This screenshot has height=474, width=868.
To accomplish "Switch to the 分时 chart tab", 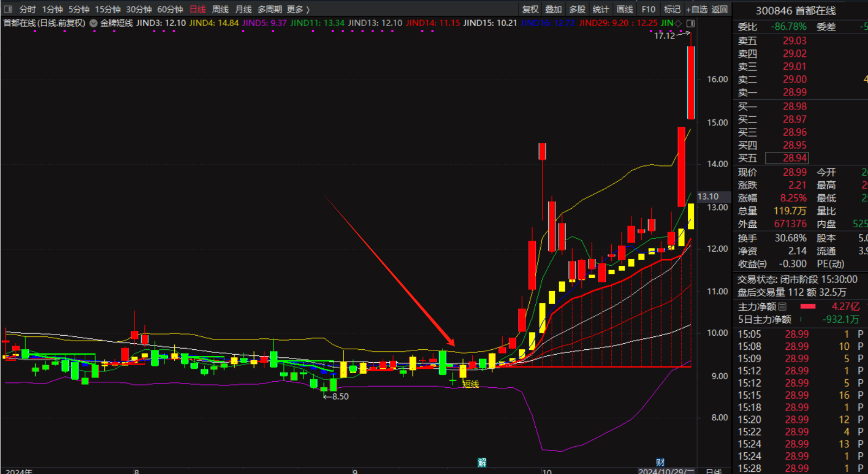I will (x=27, y=9).
